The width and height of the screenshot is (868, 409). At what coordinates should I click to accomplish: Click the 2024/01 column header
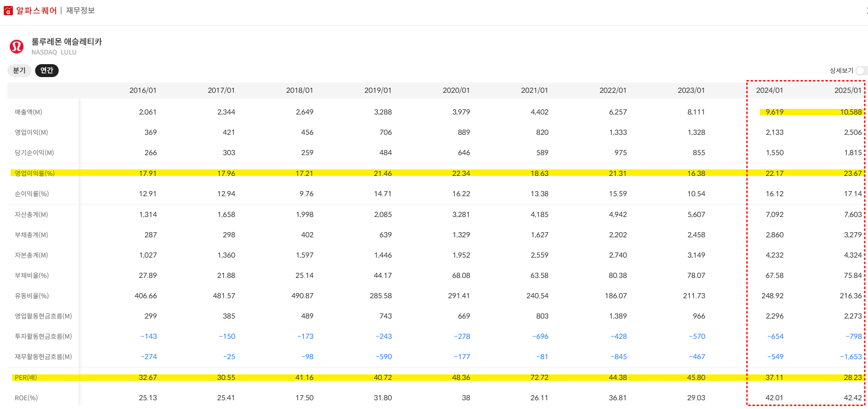770,90
